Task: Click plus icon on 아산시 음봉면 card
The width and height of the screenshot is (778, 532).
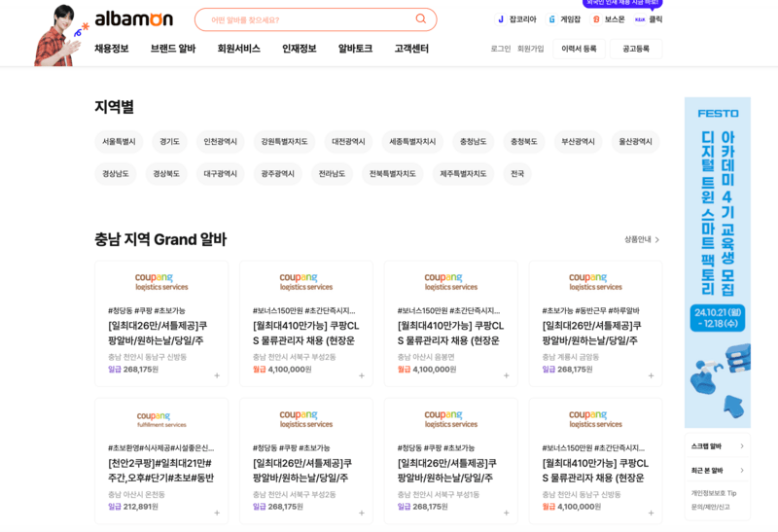Action: point(506,375)
